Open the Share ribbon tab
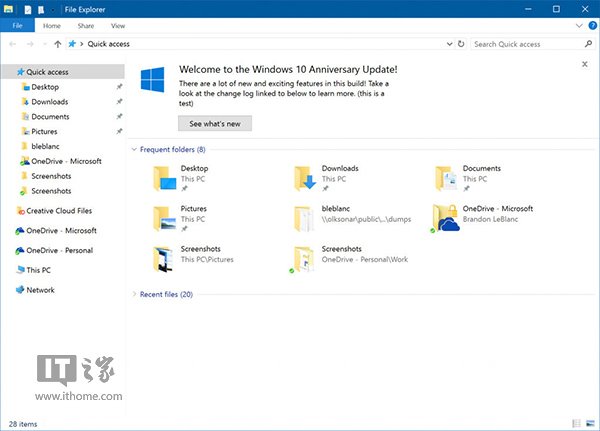 [86, 26]
